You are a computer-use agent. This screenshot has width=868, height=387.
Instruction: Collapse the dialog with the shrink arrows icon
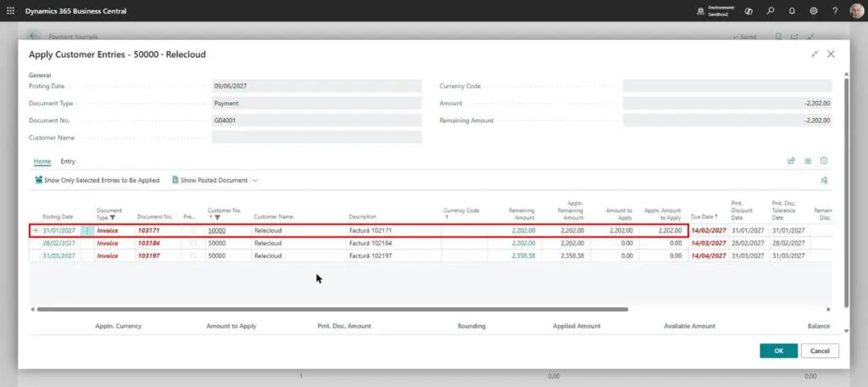815,53
